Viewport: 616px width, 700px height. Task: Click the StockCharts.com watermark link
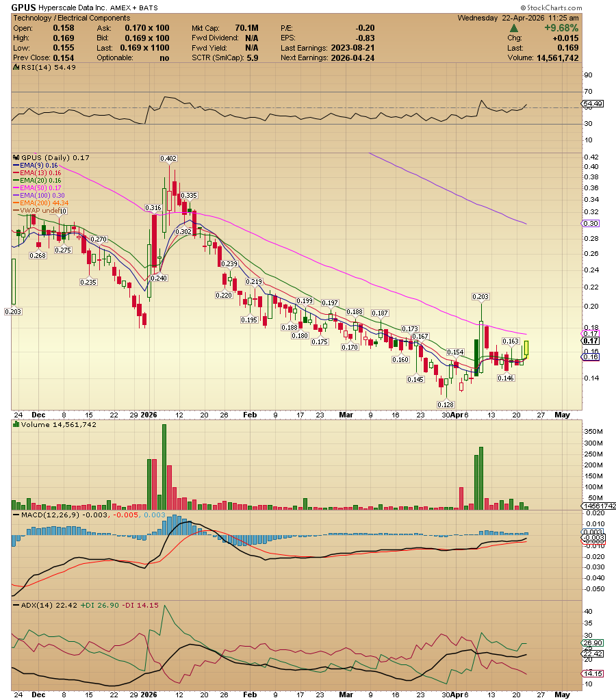[551, 8]
